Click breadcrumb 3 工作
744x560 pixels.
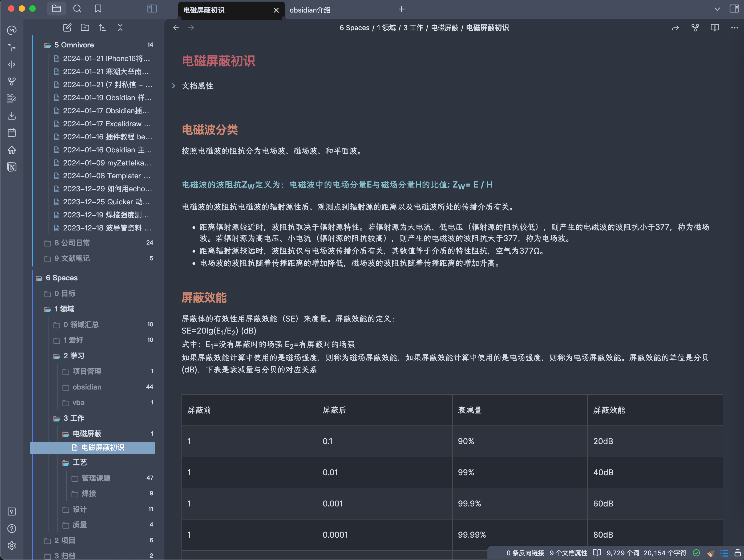[413, 28]
